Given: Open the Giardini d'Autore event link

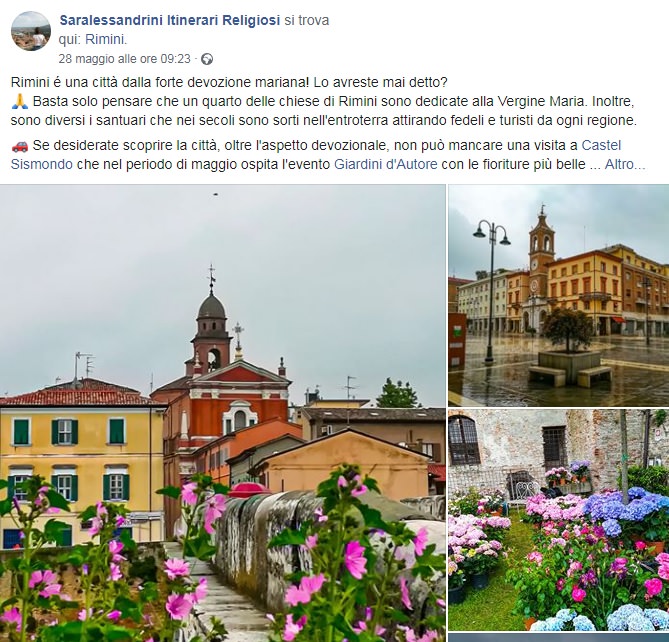Looking at the screenshot, I should (386, 164).
